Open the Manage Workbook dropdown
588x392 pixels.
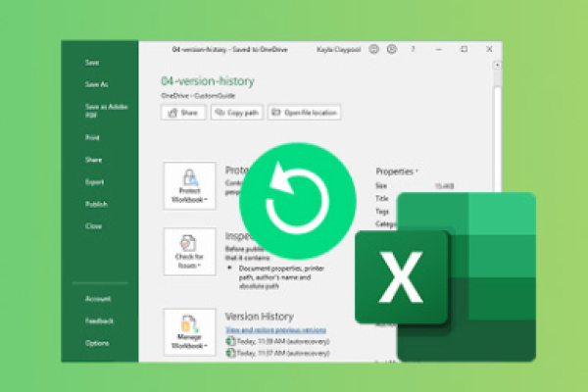point(189,332)
